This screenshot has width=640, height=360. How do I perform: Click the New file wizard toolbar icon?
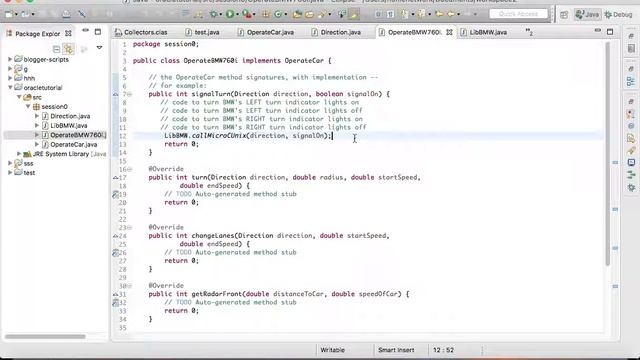pos(9,14)
